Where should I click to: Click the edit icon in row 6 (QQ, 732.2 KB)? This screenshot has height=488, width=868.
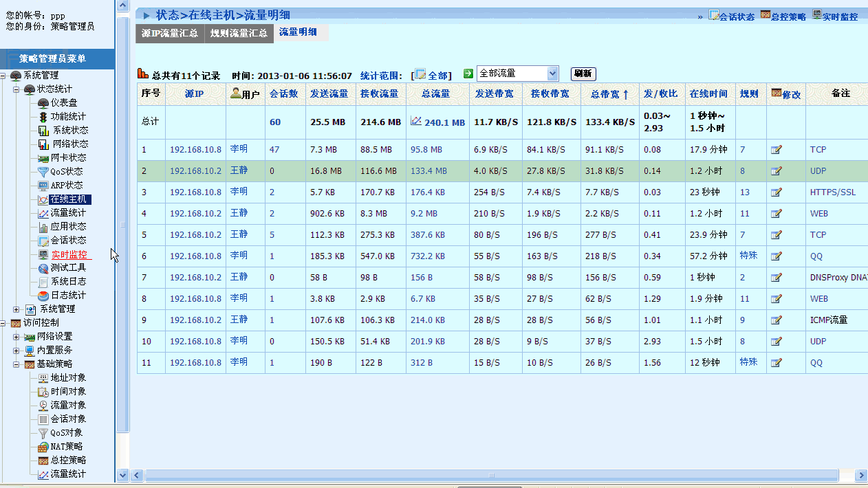[x=777, y=256]
